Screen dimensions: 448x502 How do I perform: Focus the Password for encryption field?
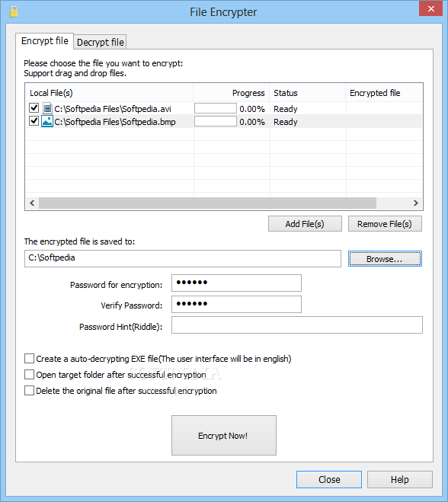(236, 283)
